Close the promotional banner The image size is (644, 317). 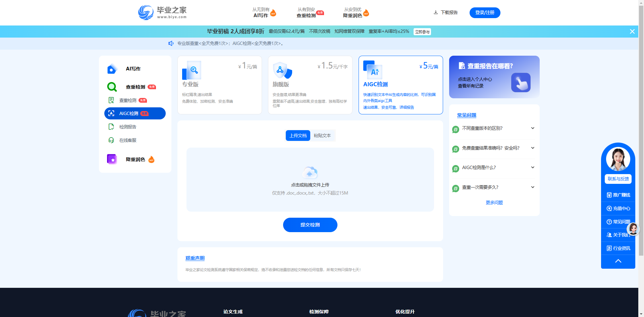click(x=632, y=32)
